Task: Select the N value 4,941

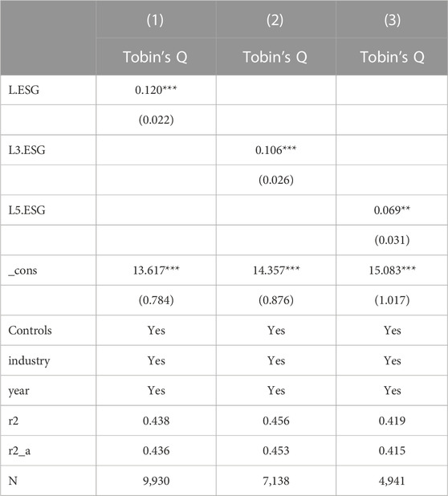Action: (x=393, y=481)
